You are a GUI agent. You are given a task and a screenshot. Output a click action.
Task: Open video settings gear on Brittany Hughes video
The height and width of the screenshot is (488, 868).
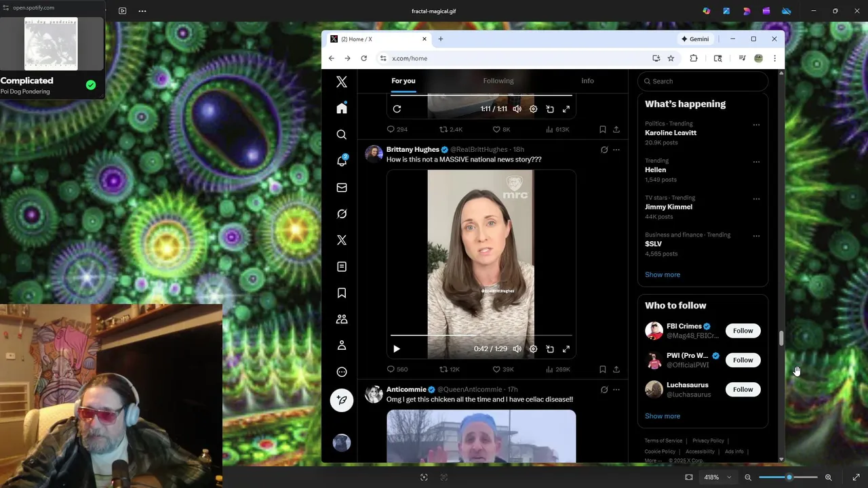(533, 349)
